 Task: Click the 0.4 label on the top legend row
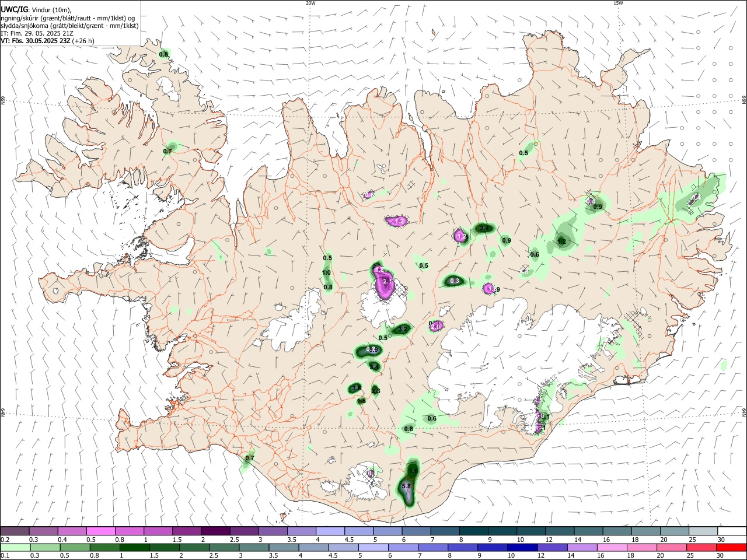pos(62,540)
